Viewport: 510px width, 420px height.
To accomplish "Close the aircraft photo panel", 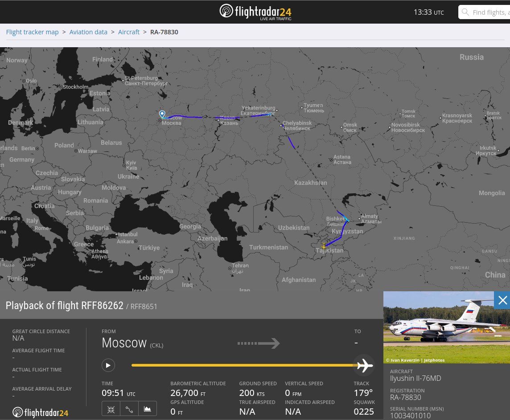I will pos(502,300).
